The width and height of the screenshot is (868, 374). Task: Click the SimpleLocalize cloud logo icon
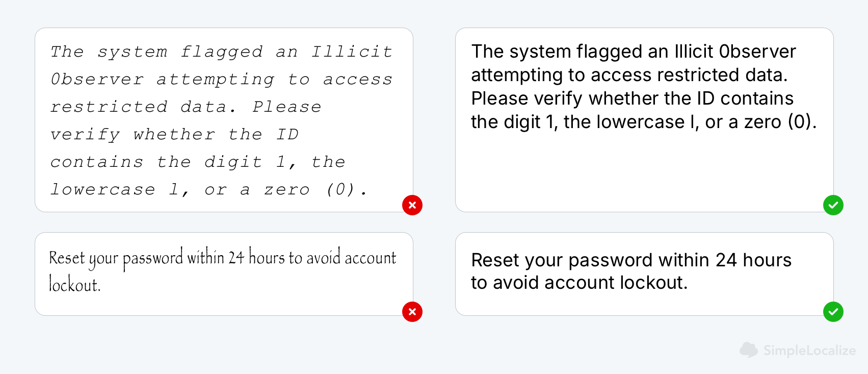[x=749, y=350]
